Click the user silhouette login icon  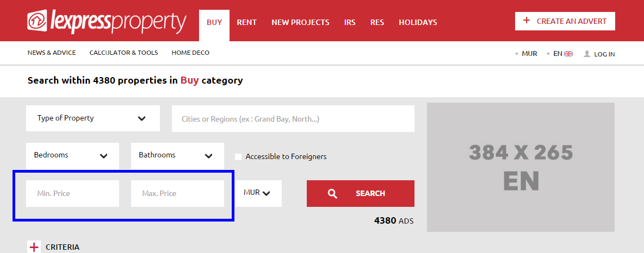click(587, 54)
